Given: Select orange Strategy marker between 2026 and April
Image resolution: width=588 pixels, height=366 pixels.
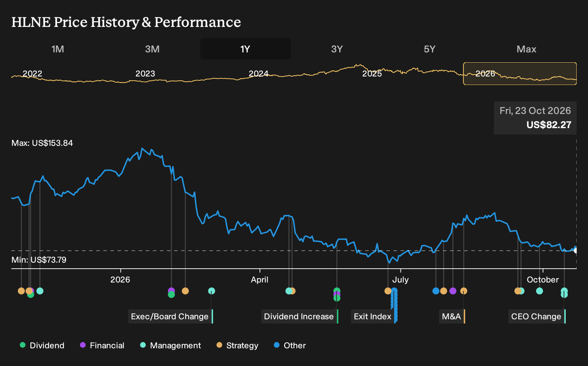Looking at the screenshot, I should 185,291.
